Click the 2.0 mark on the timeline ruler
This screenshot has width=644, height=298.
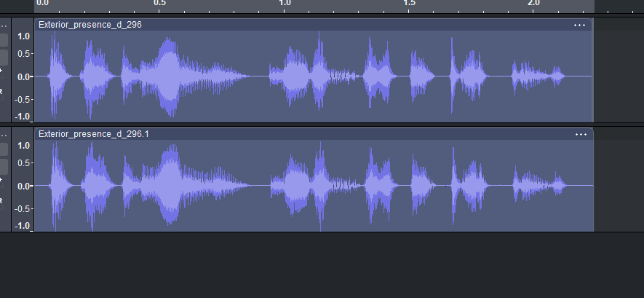click(x=533, y=4)
